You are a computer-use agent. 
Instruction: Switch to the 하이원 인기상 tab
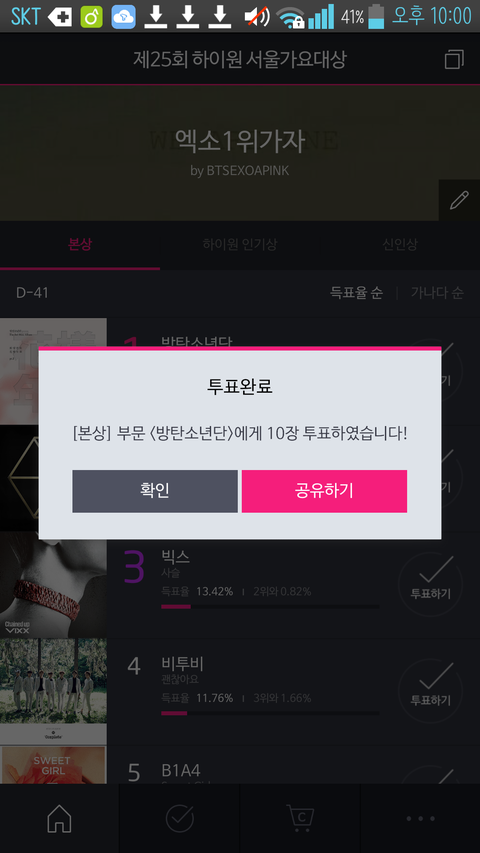click(240, 244)
